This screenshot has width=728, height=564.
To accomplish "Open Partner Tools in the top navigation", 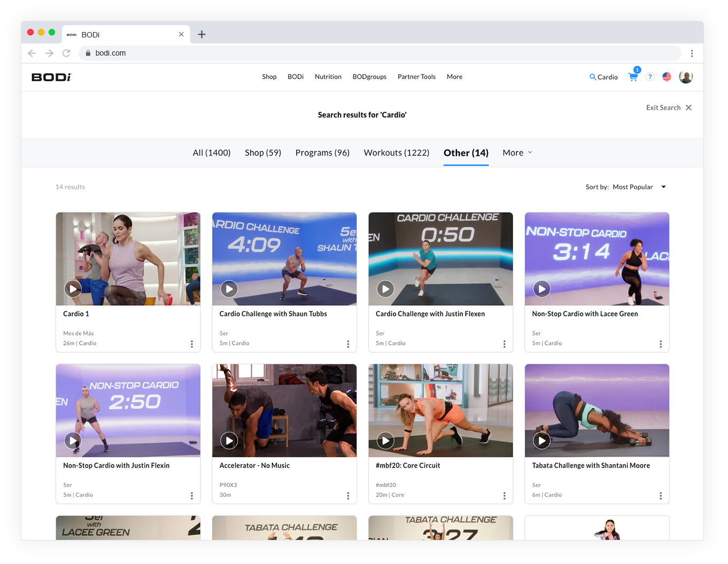I will coord(417,77).
